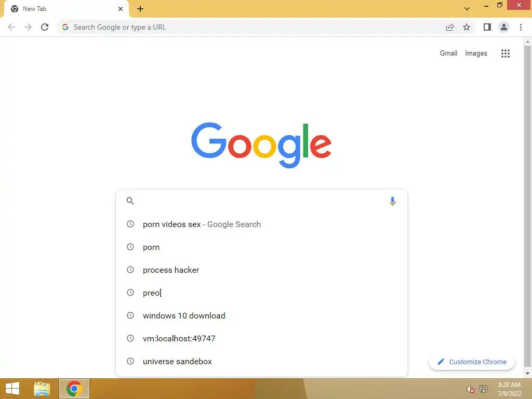
Task: Click the Customize Chrome button
Action: click(472, 362)
